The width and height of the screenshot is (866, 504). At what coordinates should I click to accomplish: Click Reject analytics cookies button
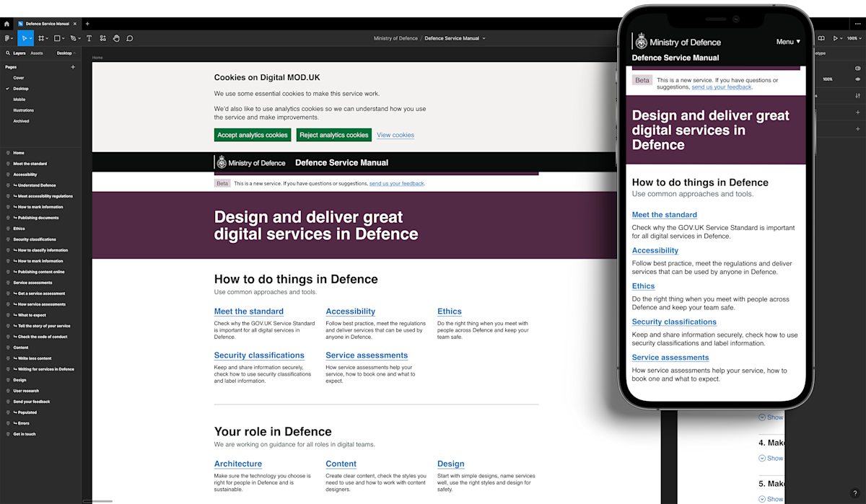click(334, 135)
